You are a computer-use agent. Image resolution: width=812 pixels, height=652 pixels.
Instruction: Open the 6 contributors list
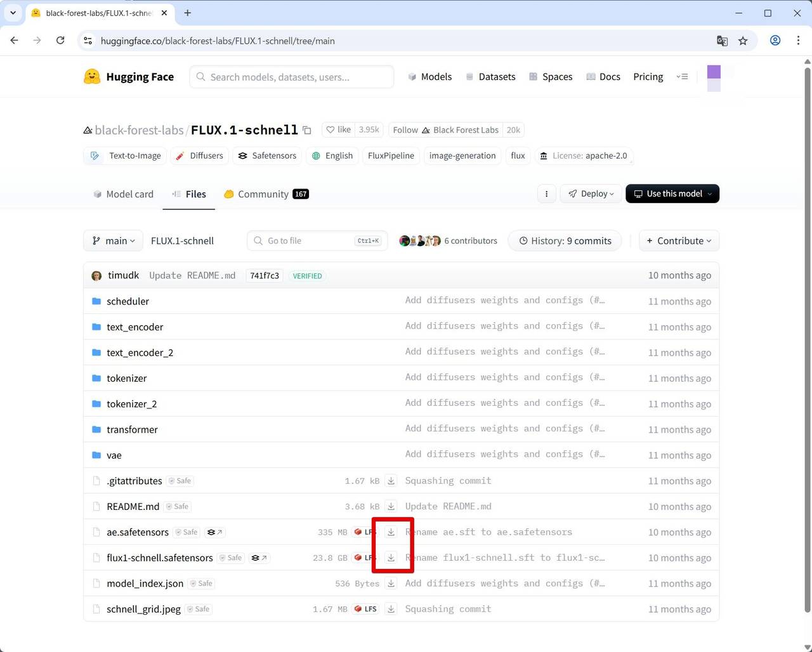click(448, 241)
